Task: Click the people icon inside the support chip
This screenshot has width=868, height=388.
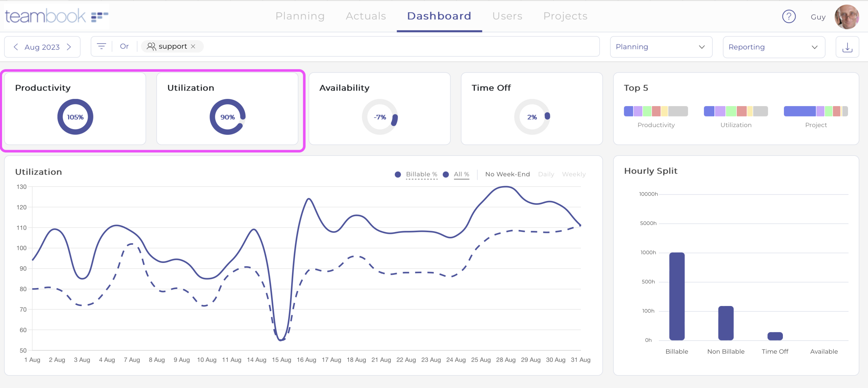Action: (151, 46)
